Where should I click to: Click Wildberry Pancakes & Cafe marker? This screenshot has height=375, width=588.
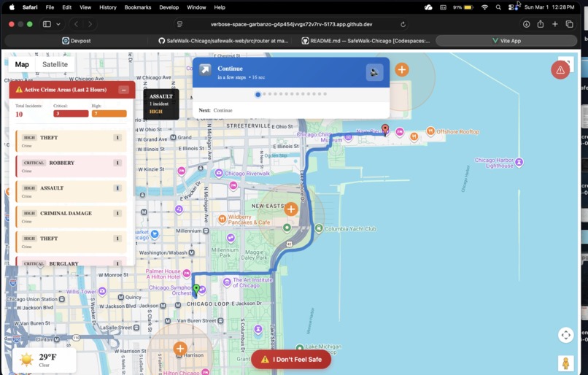coord(222,218)
